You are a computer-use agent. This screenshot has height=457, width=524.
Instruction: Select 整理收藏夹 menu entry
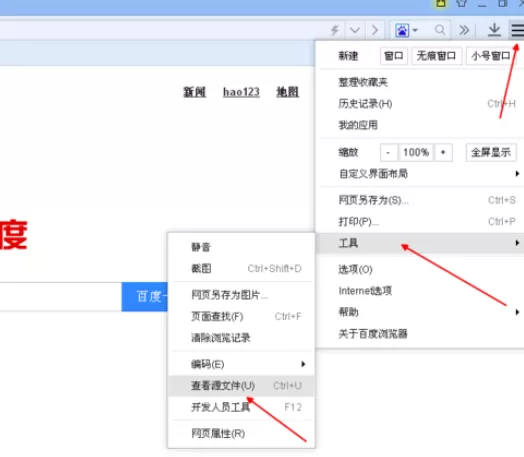click(x=420, y=82)
